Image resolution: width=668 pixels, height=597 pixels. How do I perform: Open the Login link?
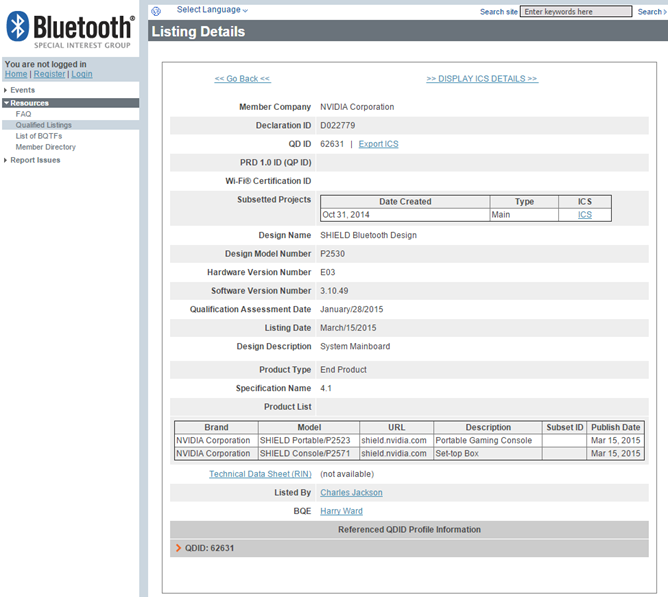(82, 74)
